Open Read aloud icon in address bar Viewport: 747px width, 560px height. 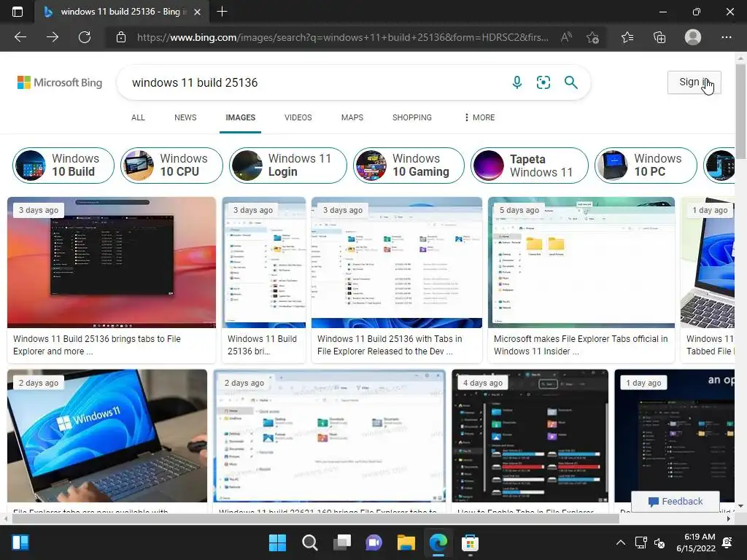(566, 37)
